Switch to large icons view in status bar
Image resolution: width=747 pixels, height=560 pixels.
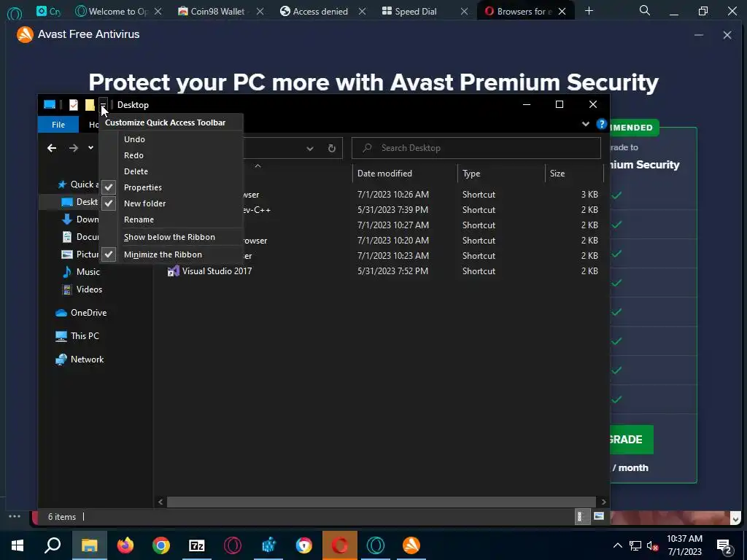(599, 517)
